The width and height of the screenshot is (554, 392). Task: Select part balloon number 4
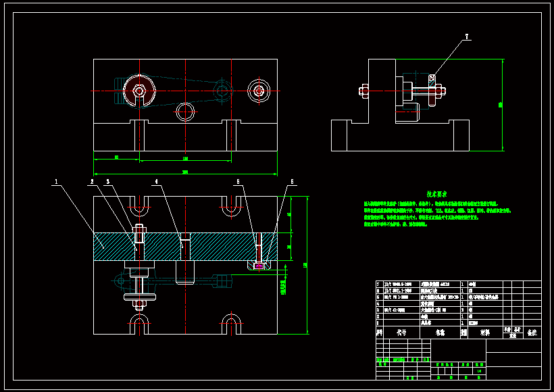[x=156, y=181]
